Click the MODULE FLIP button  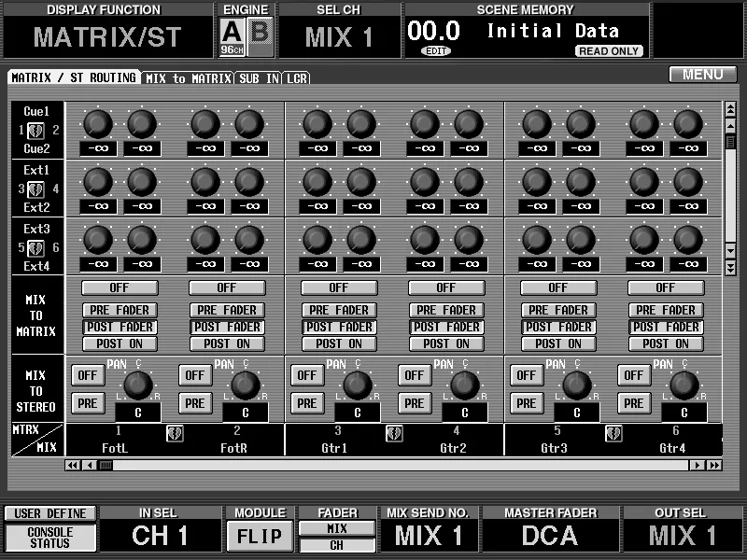click(x=260, y=536)
